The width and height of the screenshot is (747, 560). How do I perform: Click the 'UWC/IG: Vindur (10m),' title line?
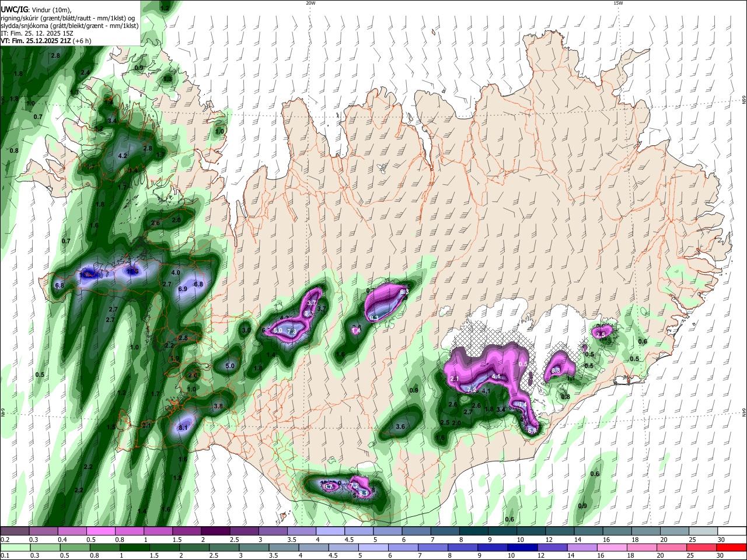pyautogui.click(x=36, y=9)
